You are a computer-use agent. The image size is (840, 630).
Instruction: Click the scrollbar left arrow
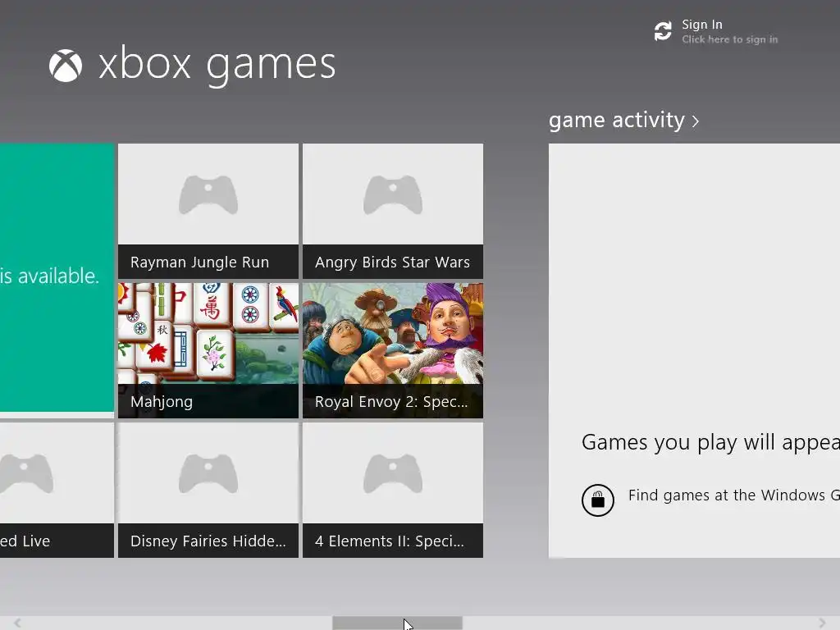[18, 623]
